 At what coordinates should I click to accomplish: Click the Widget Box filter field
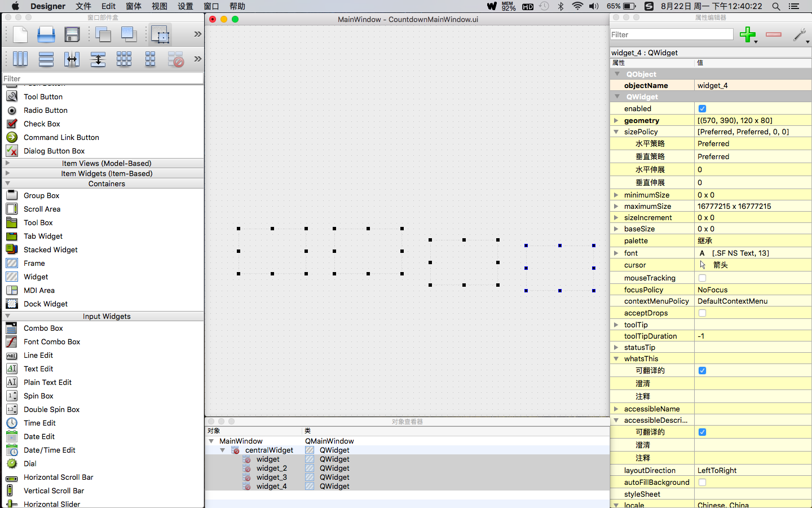103,78
